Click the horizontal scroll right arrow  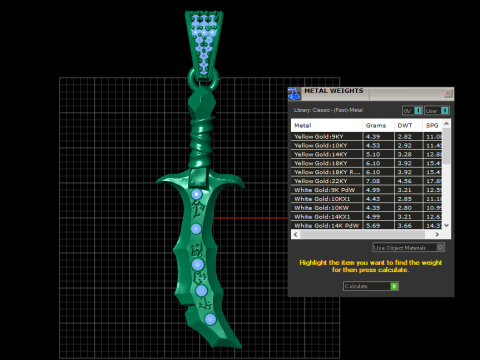point(437,234)
